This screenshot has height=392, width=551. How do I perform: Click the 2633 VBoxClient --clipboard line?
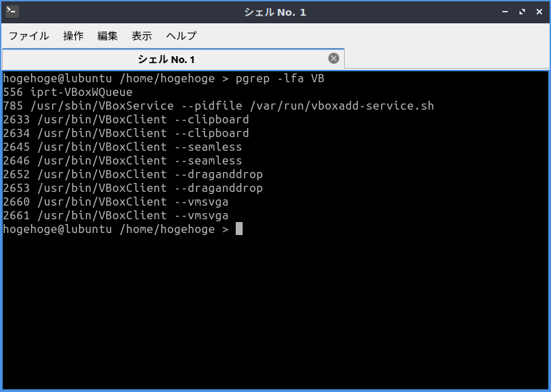[126, 119]
